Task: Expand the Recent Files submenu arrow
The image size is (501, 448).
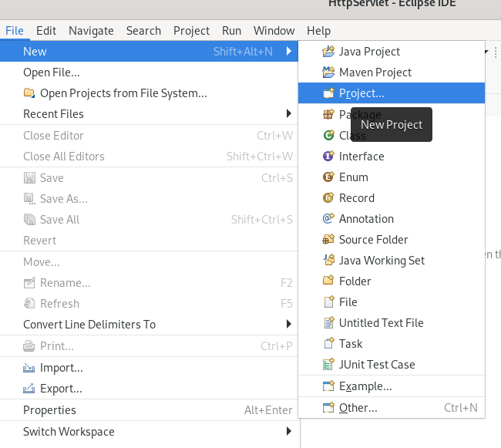Action: click(289, 113)
